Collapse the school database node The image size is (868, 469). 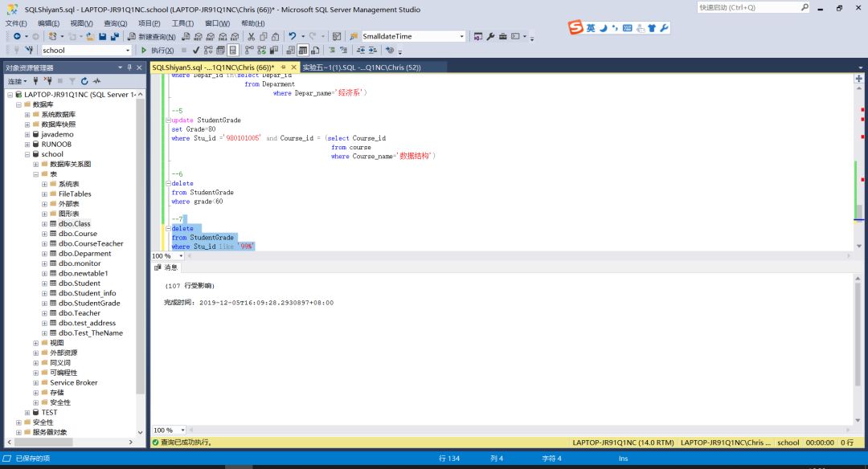pos(27,154)
